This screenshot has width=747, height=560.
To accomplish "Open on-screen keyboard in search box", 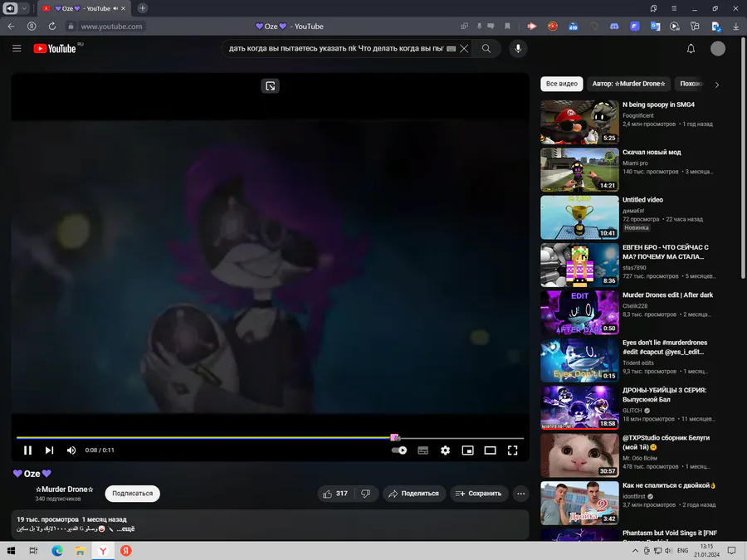I will point(452,49).
